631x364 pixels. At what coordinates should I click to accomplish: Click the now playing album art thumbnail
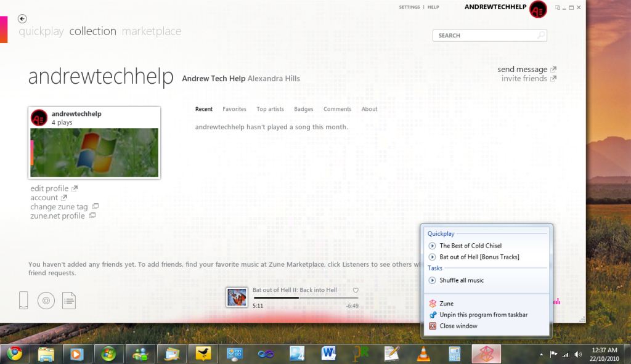point(237,297)
